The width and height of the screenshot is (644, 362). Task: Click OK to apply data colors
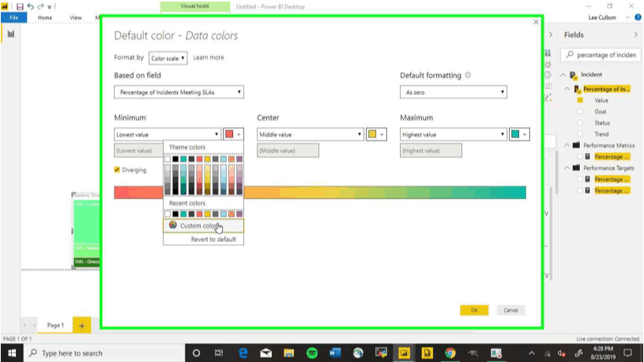coord(474,310)
